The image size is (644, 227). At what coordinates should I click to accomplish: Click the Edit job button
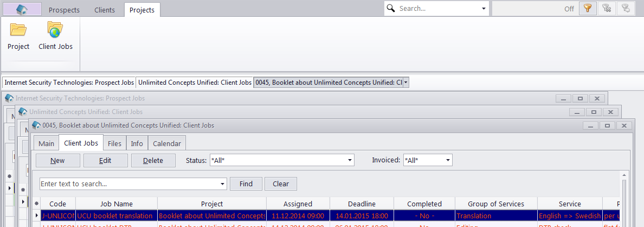click(105, 160)
